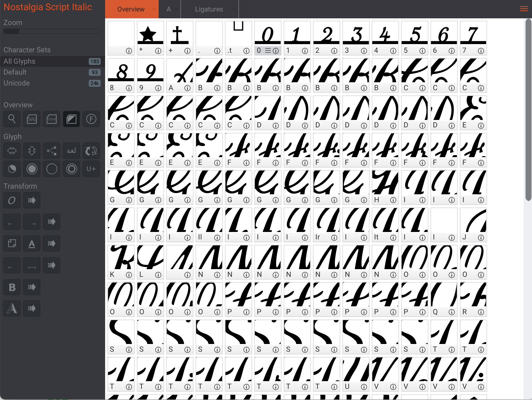The image size is (532, 400).
Task: Click the vertical scrollbar of glyph grid
Action: [x=528, y=110]
